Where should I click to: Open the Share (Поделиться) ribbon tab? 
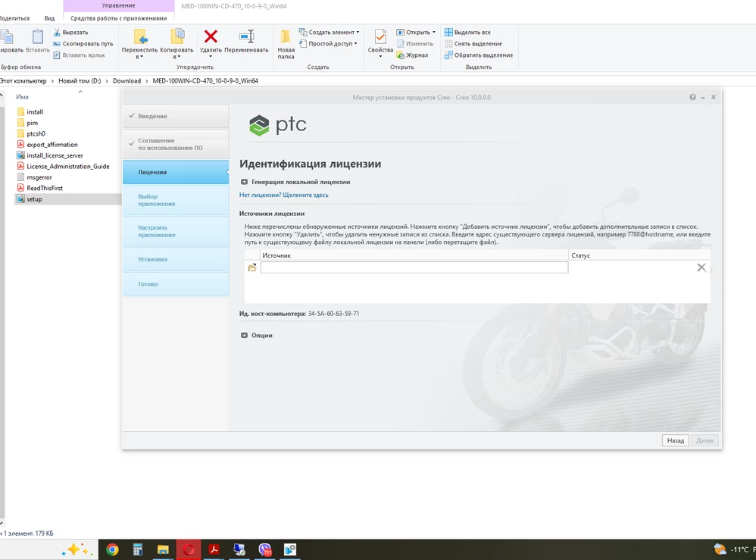[14, 18]
